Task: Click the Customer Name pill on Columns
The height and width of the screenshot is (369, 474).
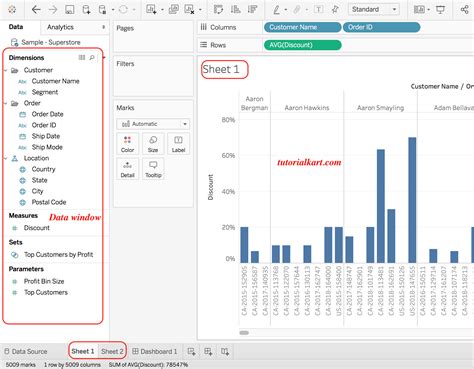Action: [303, 27]
